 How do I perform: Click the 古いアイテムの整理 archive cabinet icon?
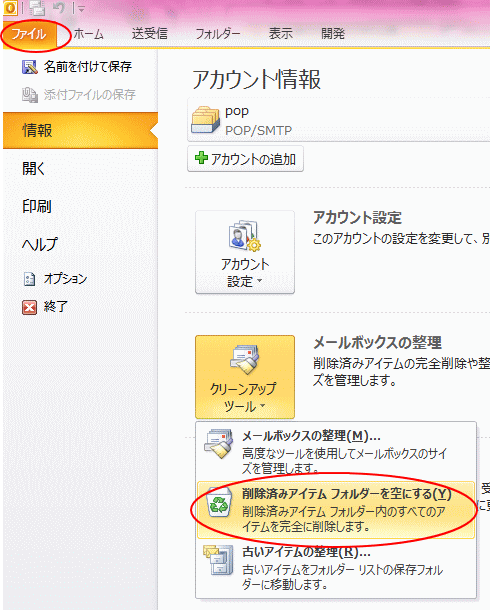219,560
